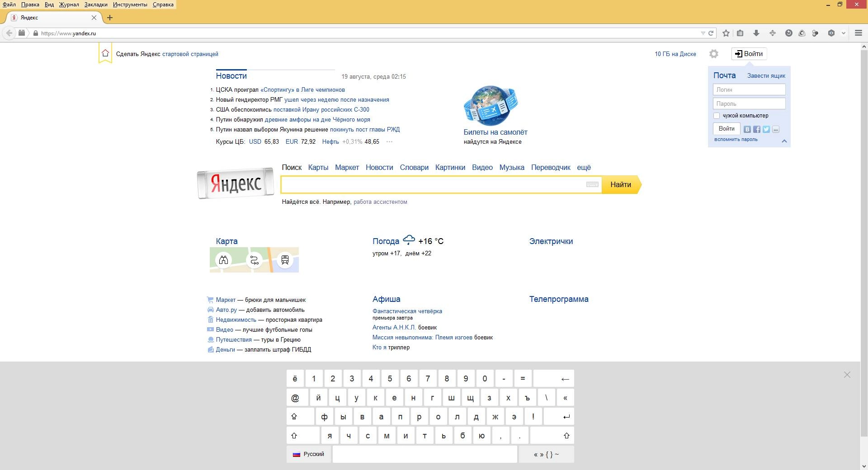
Task: Show more social login options
Action: (x=776, y=129)
